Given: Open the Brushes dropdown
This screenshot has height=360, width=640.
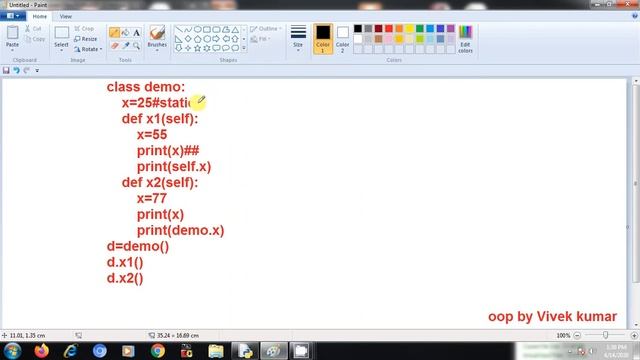Looking at the screenshot, I should (157, 50).
